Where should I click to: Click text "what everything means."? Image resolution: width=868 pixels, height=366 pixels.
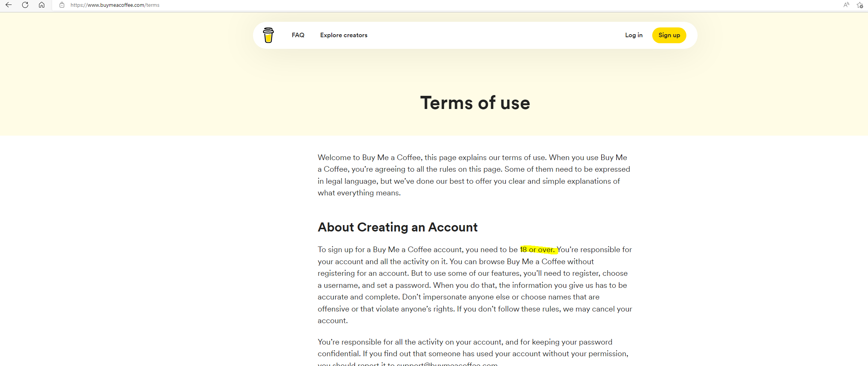(359, 193)
